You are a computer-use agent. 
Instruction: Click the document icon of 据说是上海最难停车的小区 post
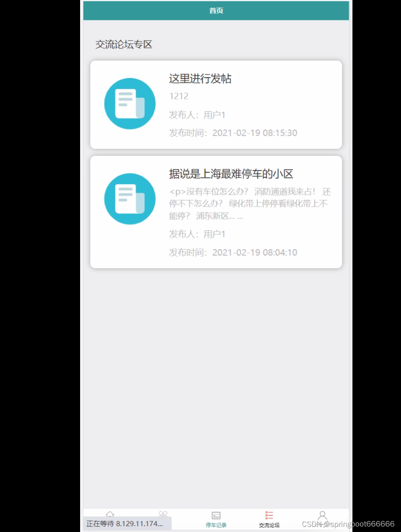click(130, 199)
